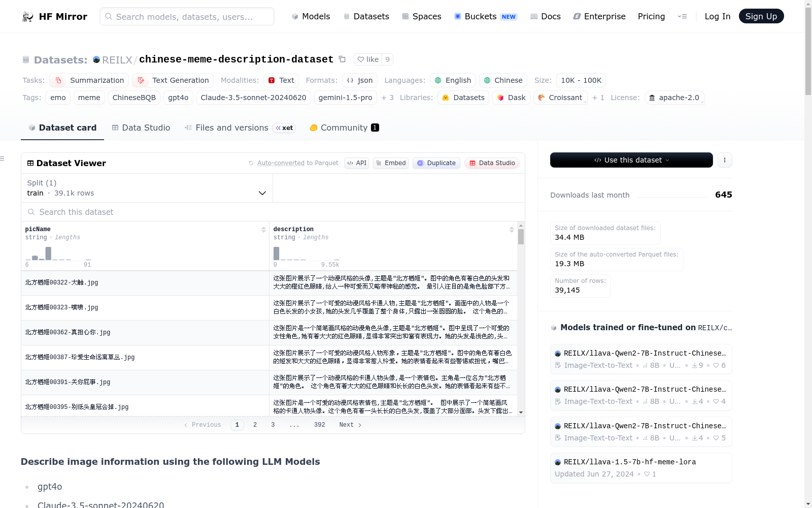Sort description column with sort arrows
The height and width of the screenshot is (508, 812).
(512, 230)
